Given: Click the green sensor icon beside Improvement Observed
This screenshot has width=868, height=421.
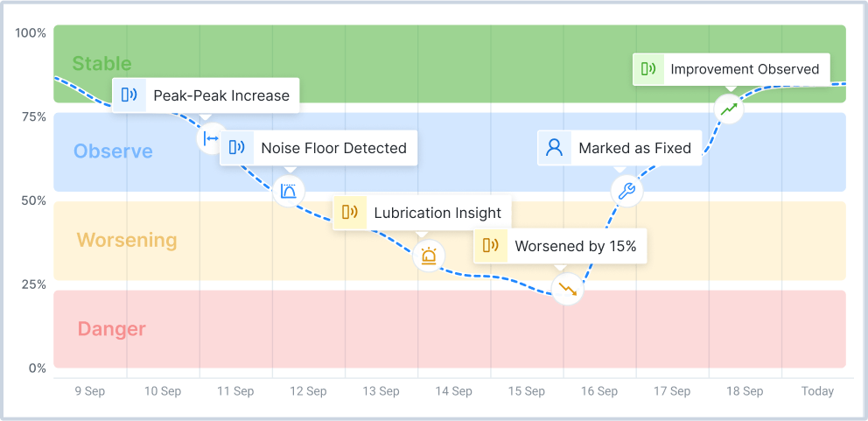Looking at the screenshot, I should 648,69.
